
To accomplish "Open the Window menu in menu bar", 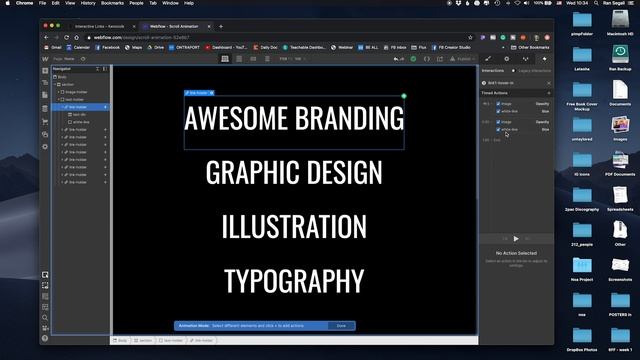I will pos(170,3).
